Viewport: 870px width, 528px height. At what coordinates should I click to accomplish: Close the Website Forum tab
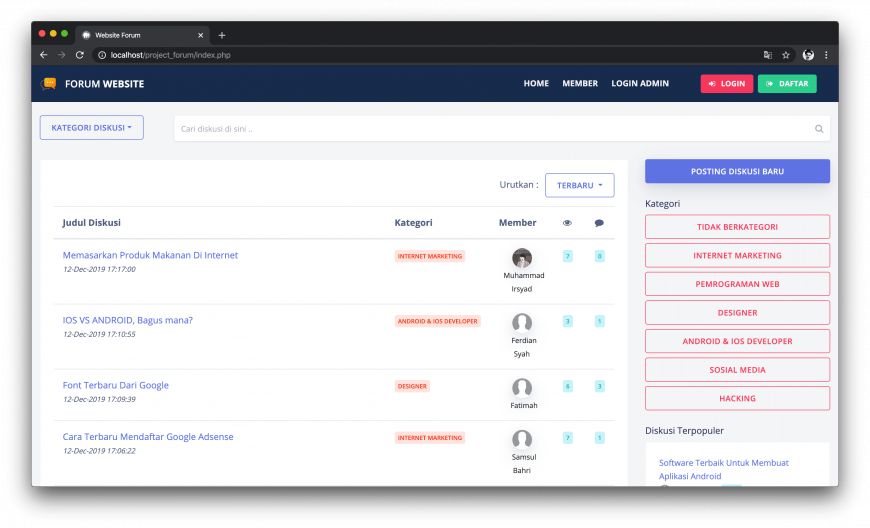pos(200,35)
